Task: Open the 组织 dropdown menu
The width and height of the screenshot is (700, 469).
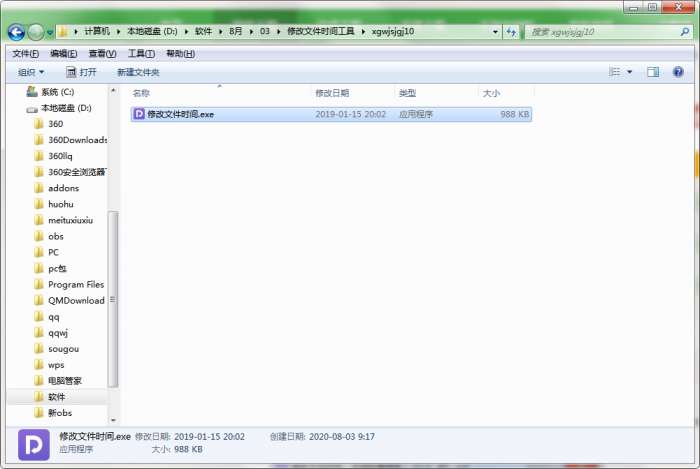Action: click(31, 72)
